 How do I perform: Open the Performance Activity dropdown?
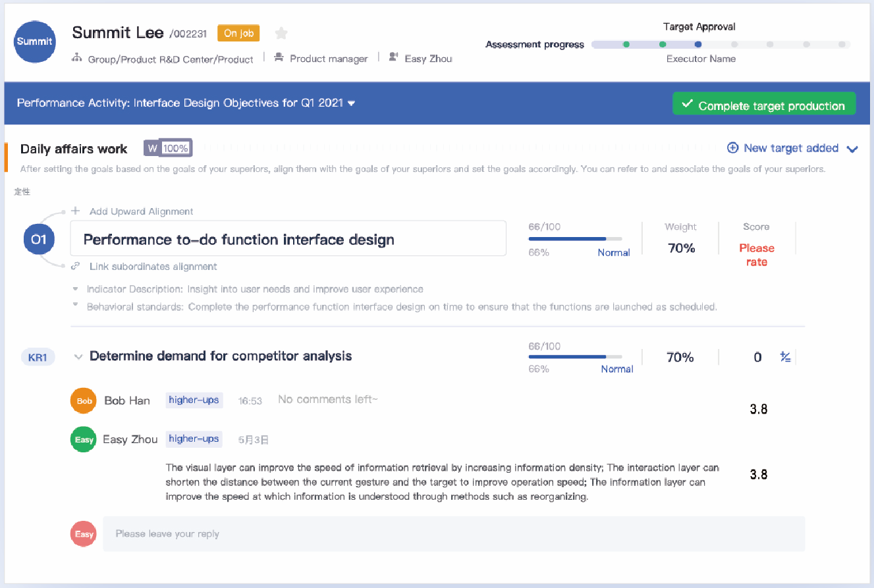coord(352,103)
